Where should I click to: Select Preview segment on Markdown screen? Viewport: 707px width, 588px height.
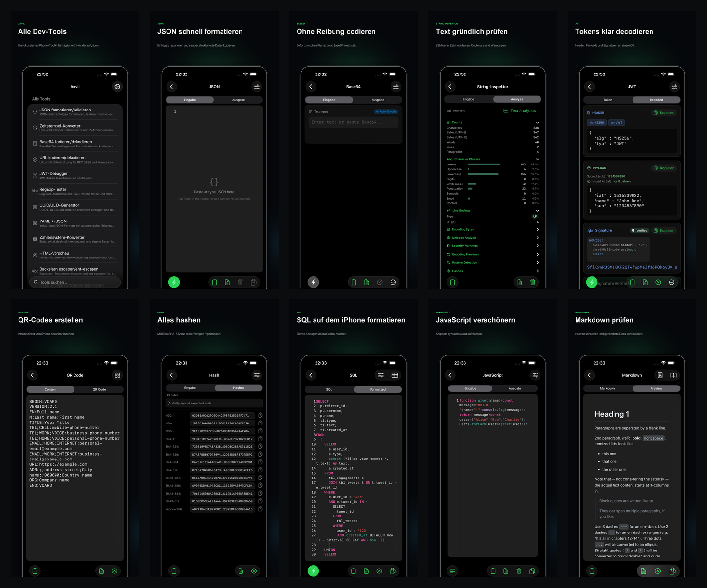[656, 388]
